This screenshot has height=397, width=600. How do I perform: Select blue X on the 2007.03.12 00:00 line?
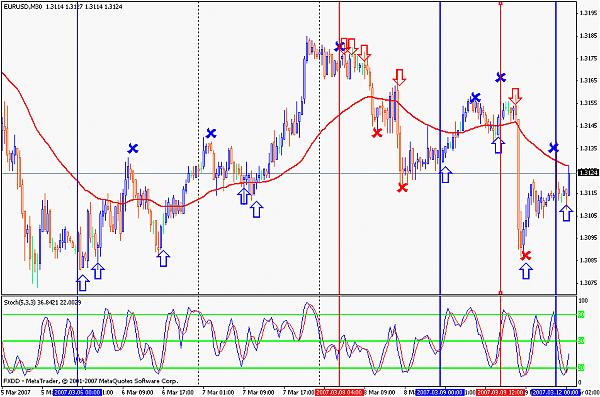click(553, 147)
